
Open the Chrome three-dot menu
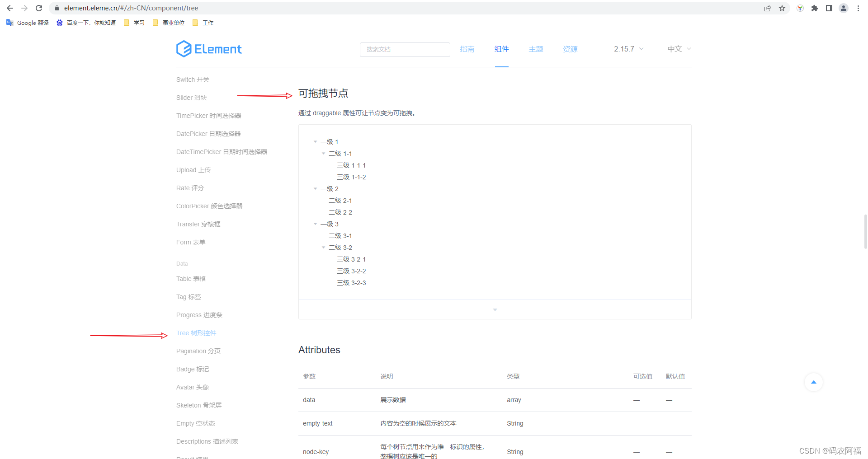[x=858, y=8]
